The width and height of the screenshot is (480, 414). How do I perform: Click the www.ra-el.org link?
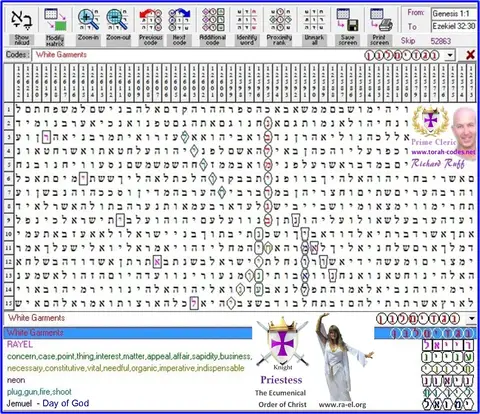tap(342, 405)
